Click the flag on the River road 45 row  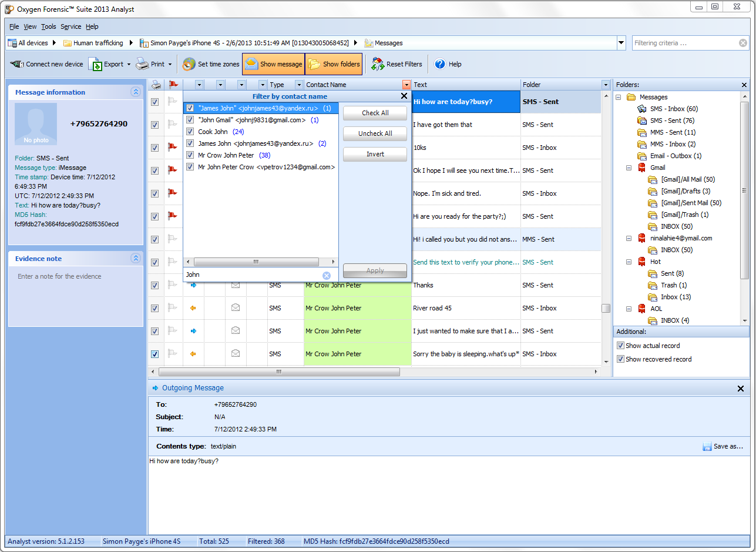(x=173, y=307)
